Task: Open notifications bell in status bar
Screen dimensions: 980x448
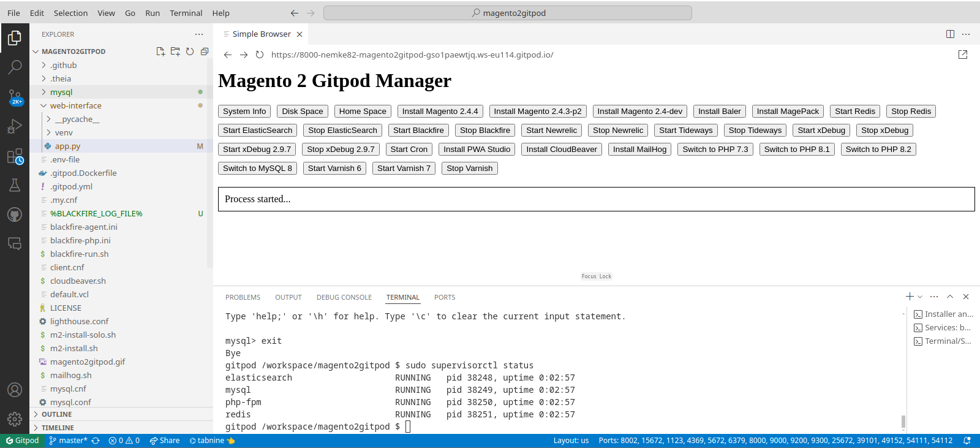Action: point(967,441)
